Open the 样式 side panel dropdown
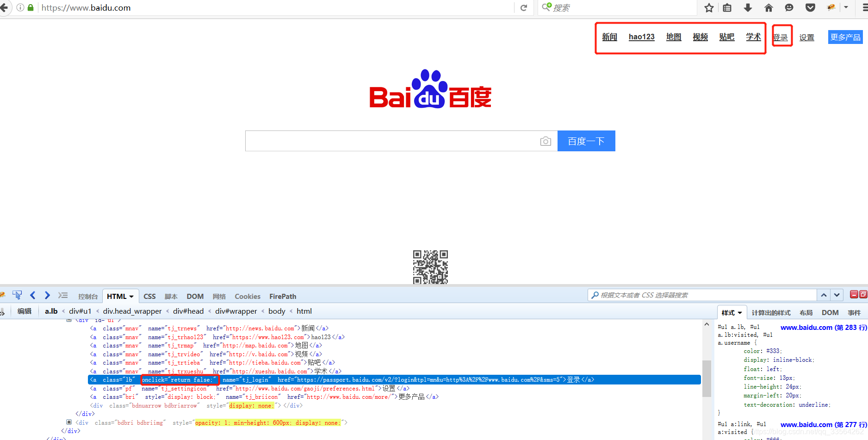The height and width of the screenshot is (440, 868). [740, 313]
